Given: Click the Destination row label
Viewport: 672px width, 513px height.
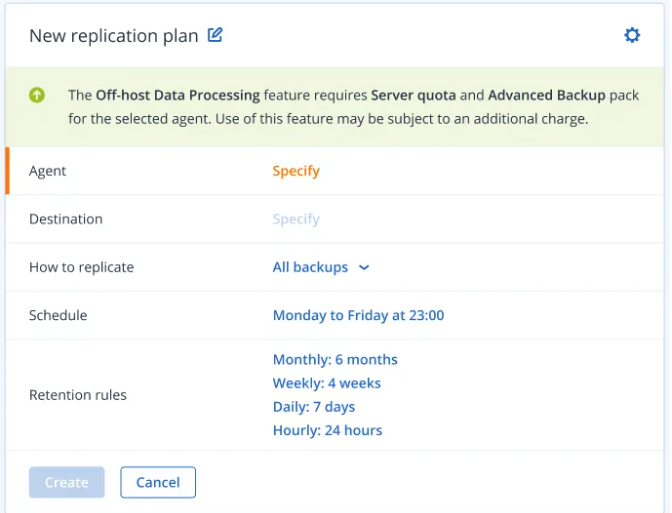Looking at the screenshot, I should tap(66, 219).
